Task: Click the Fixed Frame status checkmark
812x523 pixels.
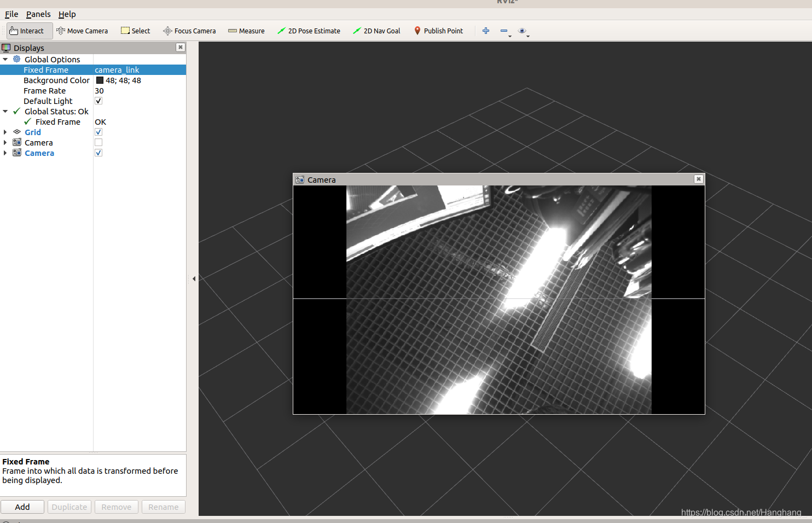Action: 27,121
